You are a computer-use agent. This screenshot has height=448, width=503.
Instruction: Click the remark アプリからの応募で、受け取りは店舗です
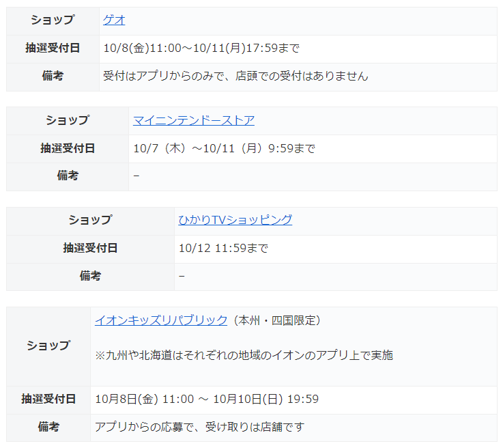click(199, 427)
